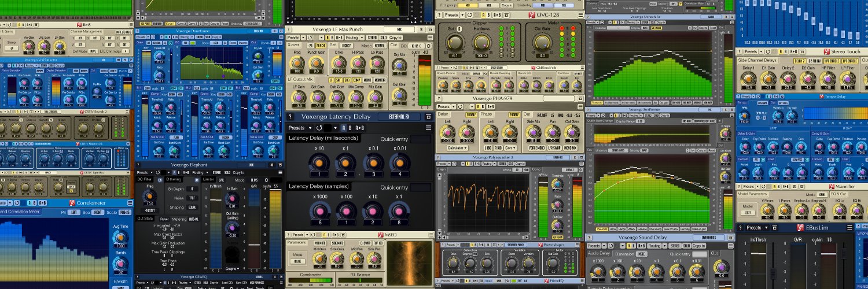Toggle SOLO in LF Max Punch
868x289 pixels.
(x=384, y=38)
